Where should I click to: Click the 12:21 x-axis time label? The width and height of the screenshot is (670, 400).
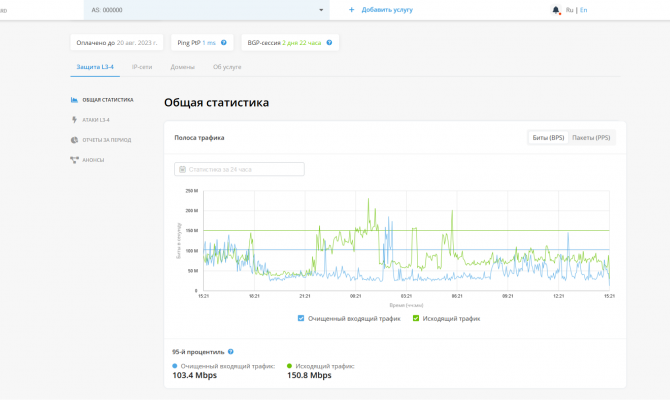pyautogui.click(x=558, y=296)
